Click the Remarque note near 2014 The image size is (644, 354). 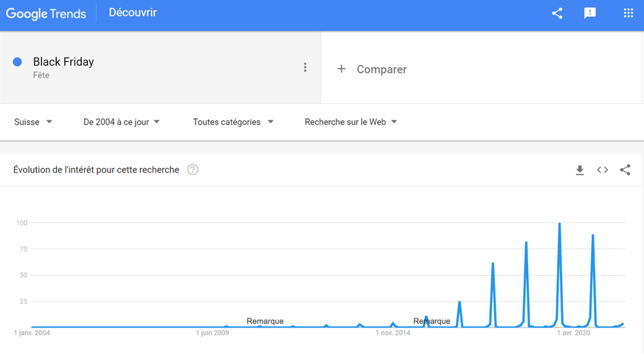(432, 322)
